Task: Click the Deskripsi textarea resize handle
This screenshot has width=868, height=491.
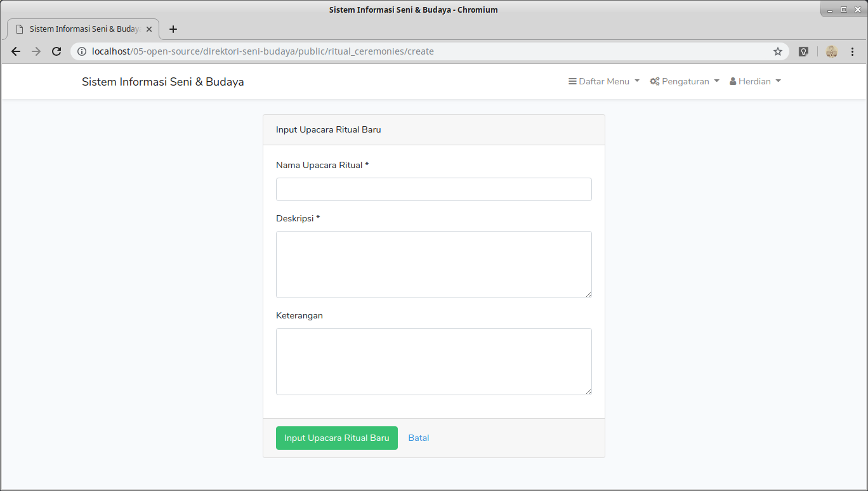Action: (x=588, y=294)
